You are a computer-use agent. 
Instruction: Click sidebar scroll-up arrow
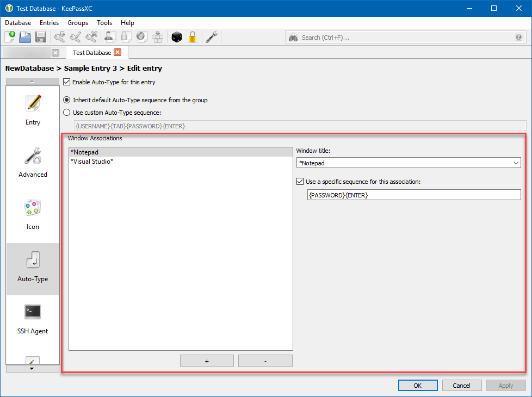point(32,81)
